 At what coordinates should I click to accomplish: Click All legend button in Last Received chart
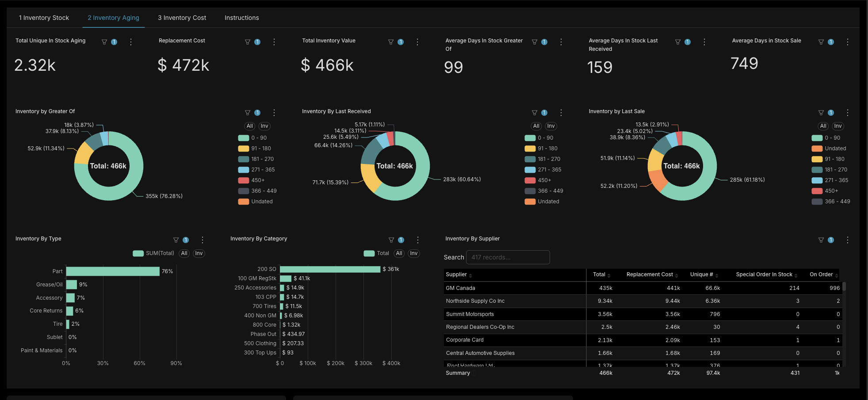coord(536,126)
